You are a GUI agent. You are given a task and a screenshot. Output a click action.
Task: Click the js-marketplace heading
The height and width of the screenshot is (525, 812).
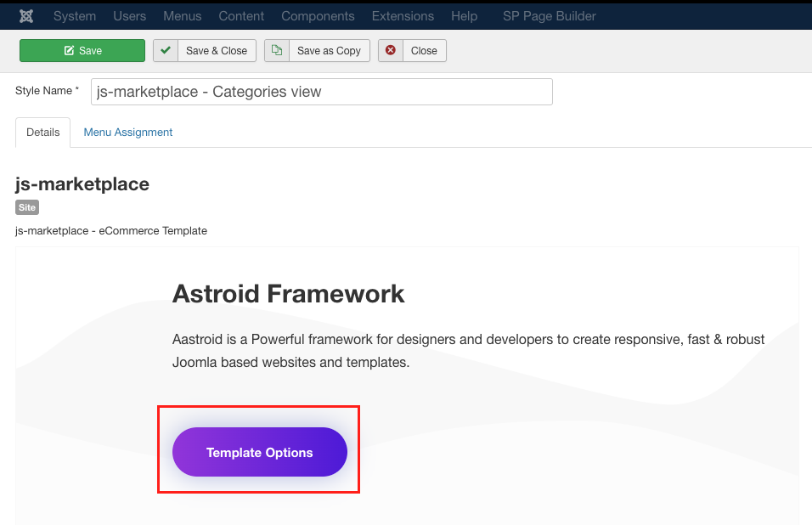[x=82, y=183]
